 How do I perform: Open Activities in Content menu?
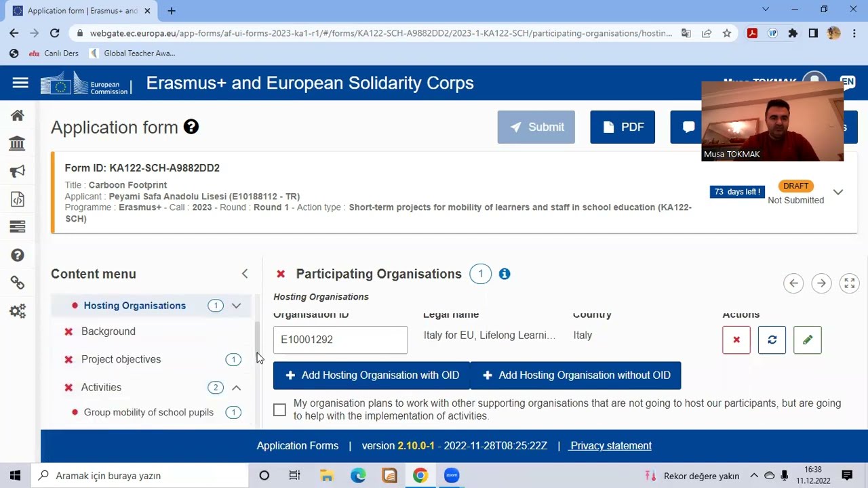point(101,387)
